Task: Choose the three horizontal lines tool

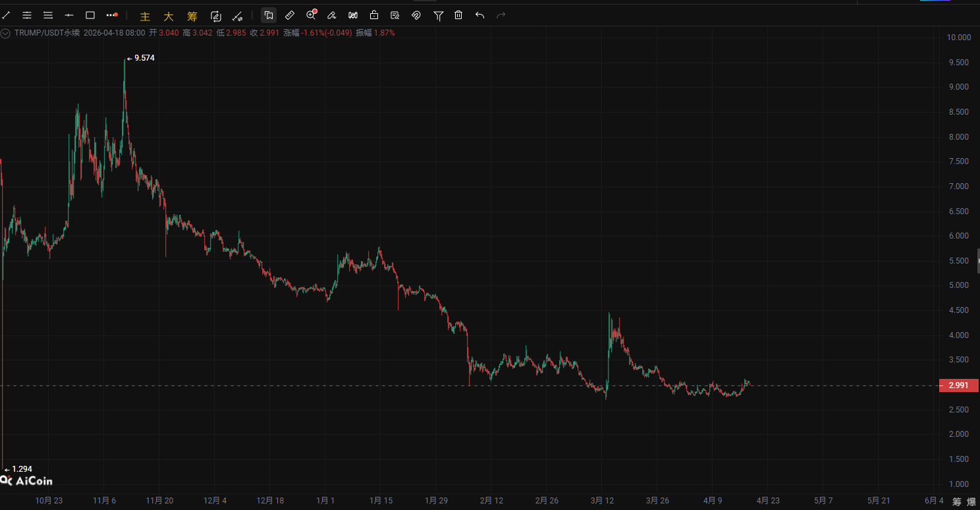Action: (48, 14)
